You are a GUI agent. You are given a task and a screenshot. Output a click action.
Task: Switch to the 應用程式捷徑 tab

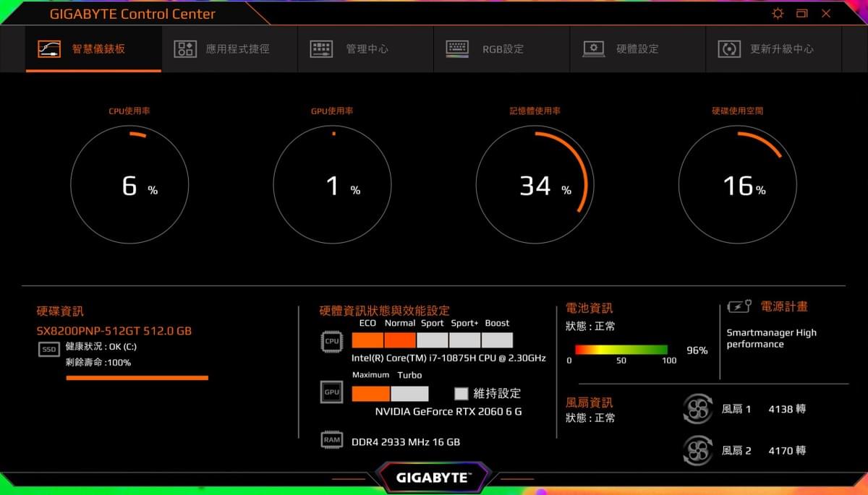click(x=229, y=49)
